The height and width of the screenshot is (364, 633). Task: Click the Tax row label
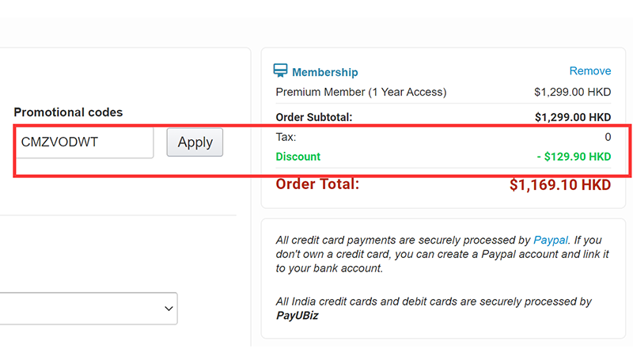coord(285,137)
